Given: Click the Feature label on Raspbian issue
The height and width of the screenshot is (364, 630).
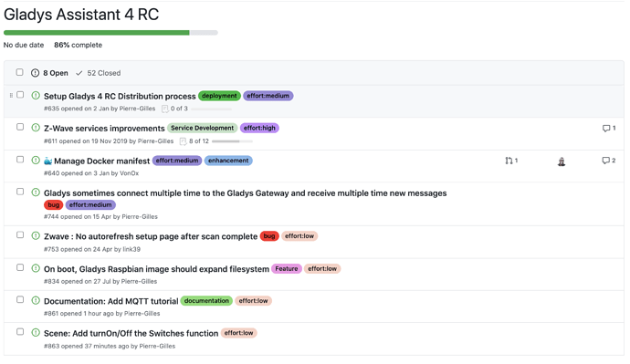Looking at the screenshot, I should [x=287, y=268].
